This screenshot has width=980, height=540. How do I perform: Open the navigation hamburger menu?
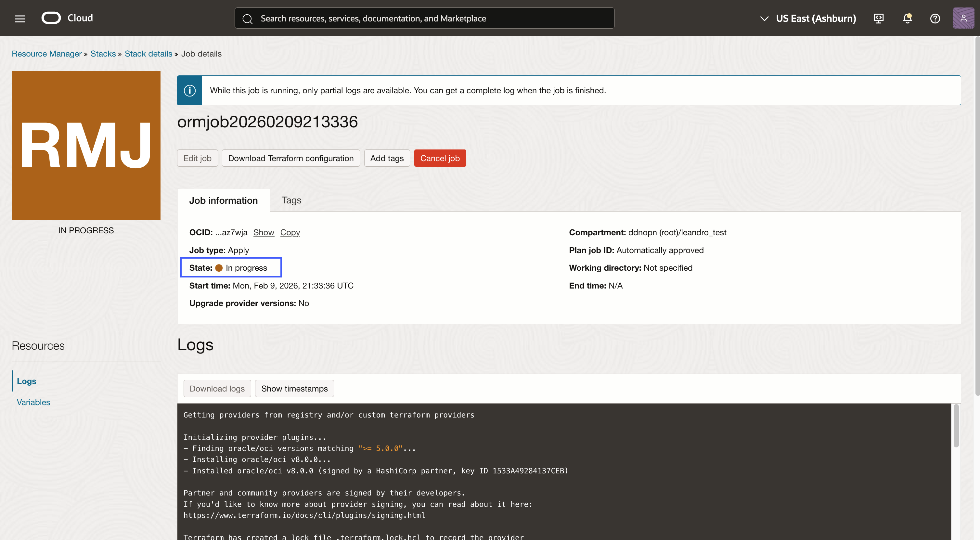[x=20, y=18]
